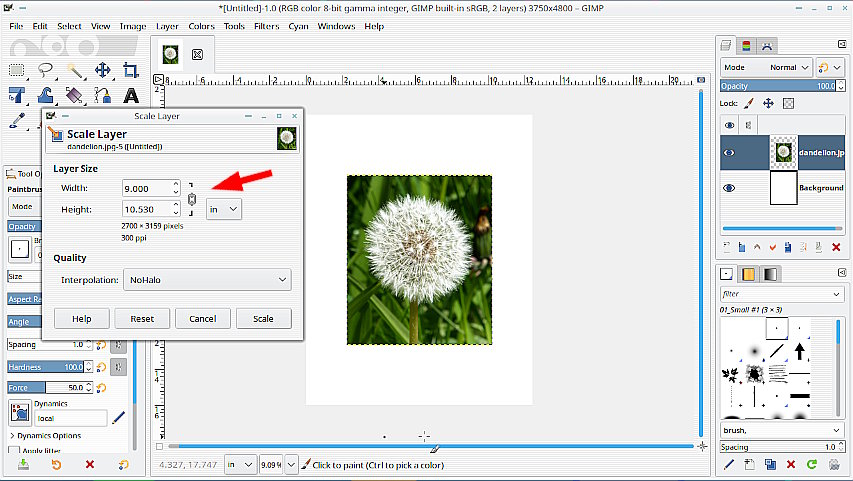Click the Reset button in Scale Layer

coord(142,319)
